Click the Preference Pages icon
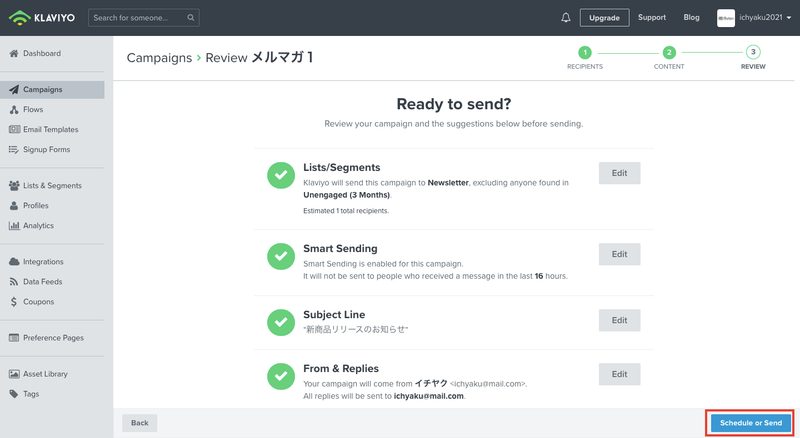This screenshot has height=438, width=800. pyautogui.click(x=14, y=337)
